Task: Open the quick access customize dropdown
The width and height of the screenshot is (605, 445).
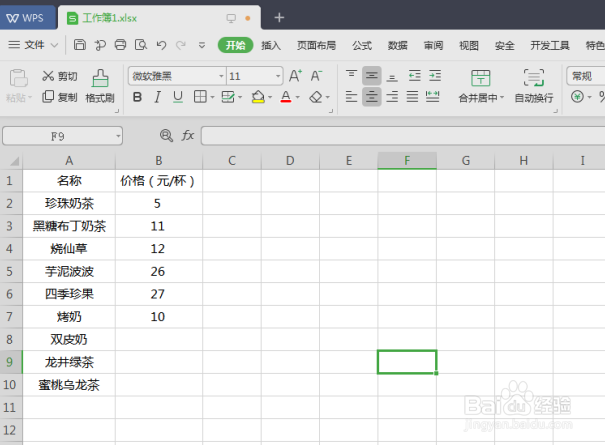Action: pos(202,45)
